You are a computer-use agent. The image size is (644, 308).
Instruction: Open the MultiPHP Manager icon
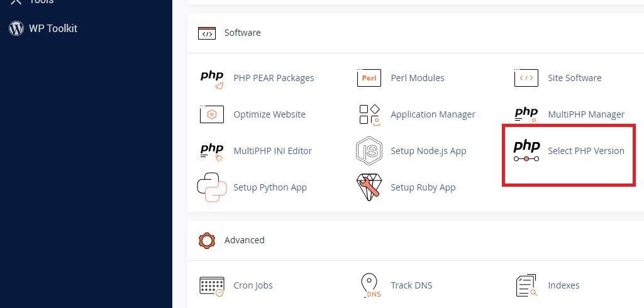click(x=526, y=114)
